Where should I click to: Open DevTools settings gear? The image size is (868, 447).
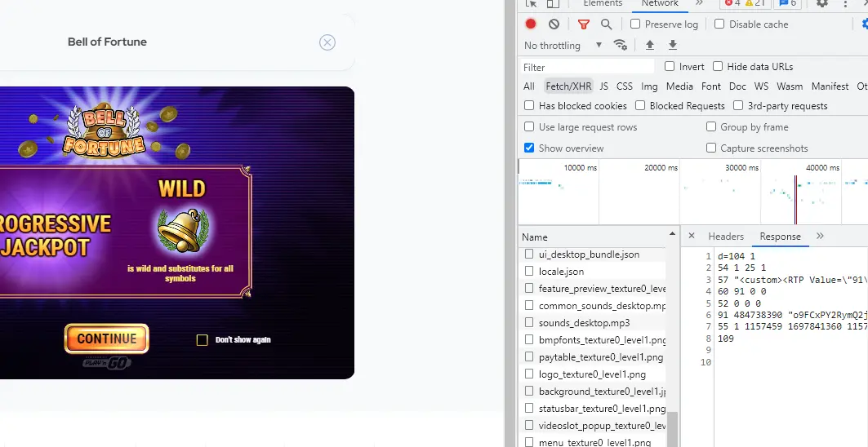click(822, 3)
